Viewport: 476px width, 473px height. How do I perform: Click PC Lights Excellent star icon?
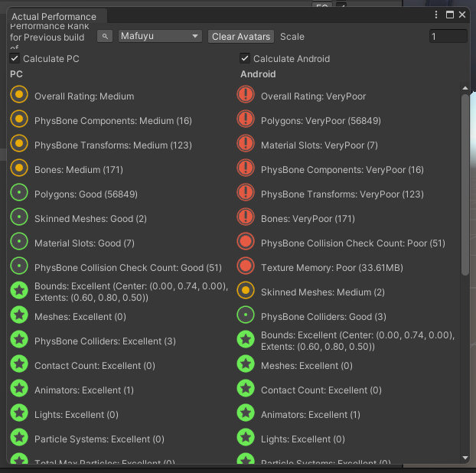coord(19,413)
